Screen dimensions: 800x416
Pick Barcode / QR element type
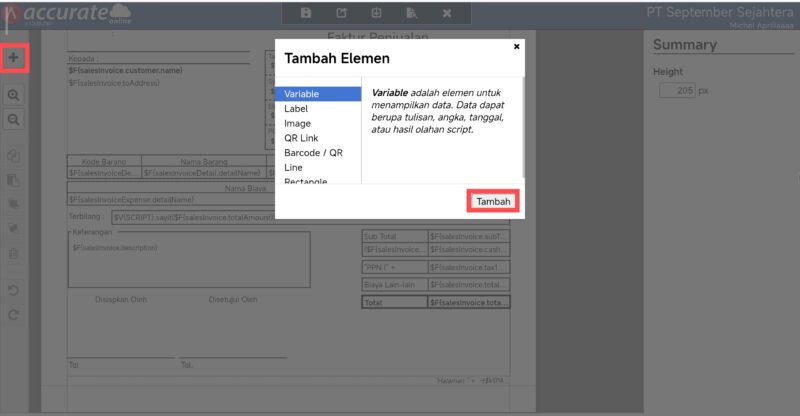click(x=318, y=153)
